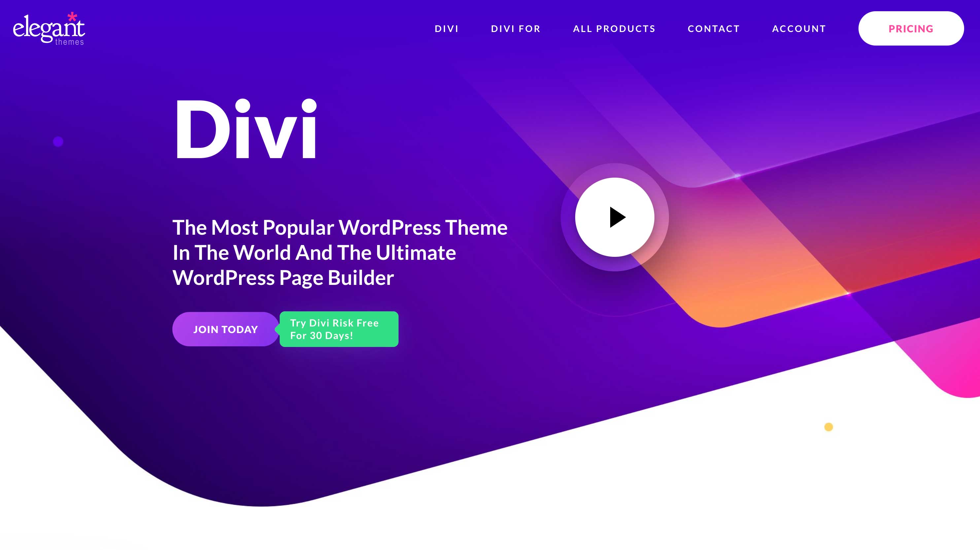Open the ALL PRODUCTS menu item

click(614, 28)
